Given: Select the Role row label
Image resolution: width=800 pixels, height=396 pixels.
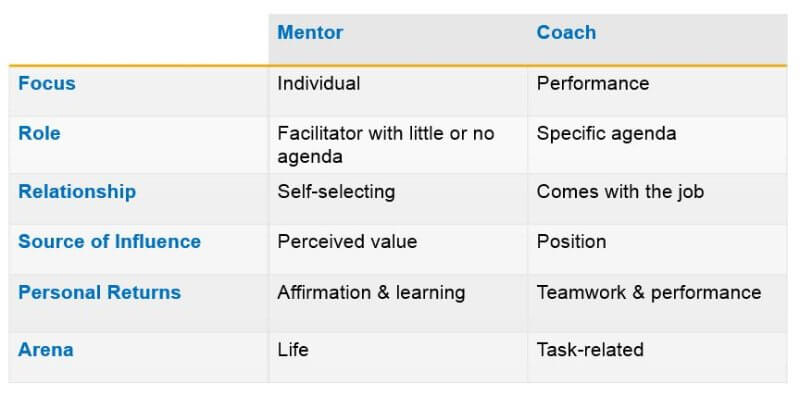Looking at the screenshot, I should point(39,133).
